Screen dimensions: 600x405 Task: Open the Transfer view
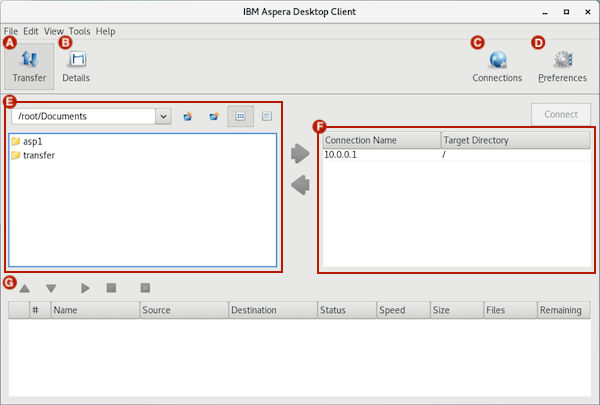coord(29,66)
